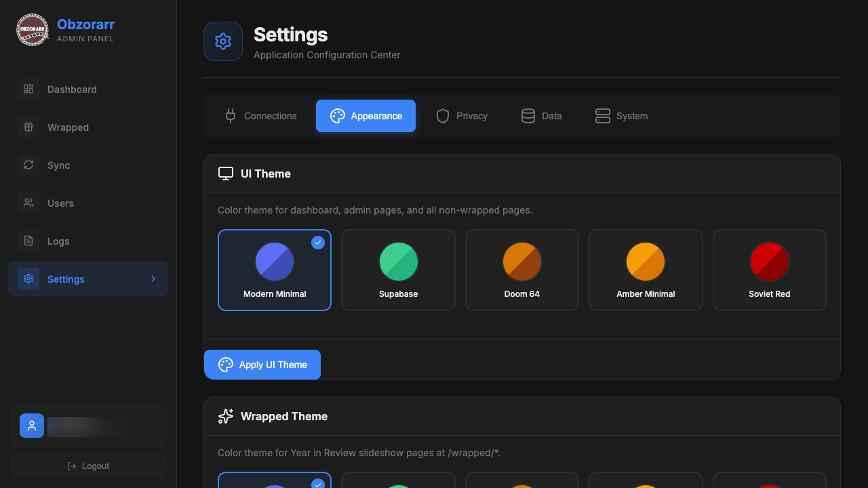Click the Obzorarr logo image
This screenshot has width=868, height=488.
coord(33,30)
